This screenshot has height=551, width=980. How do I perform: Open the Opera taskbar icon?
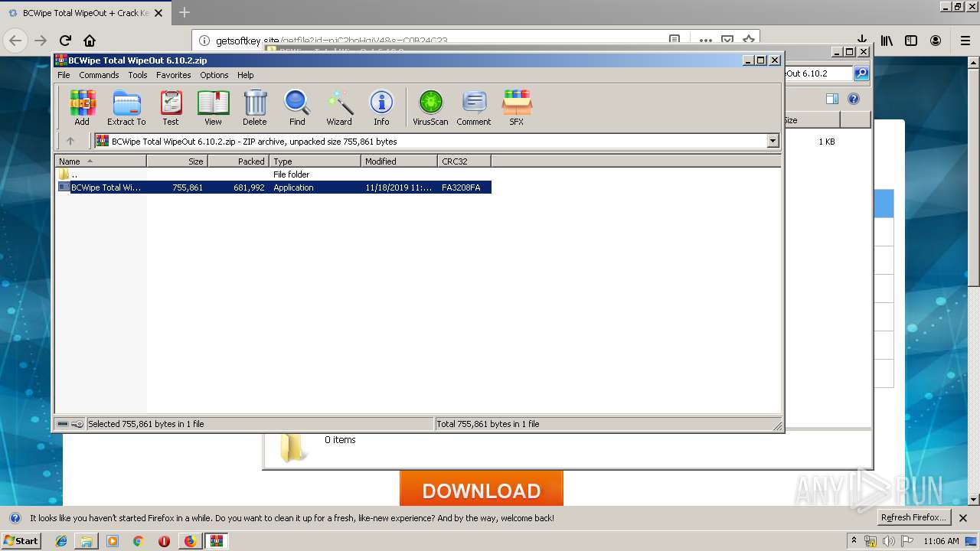tap(164, 541)
